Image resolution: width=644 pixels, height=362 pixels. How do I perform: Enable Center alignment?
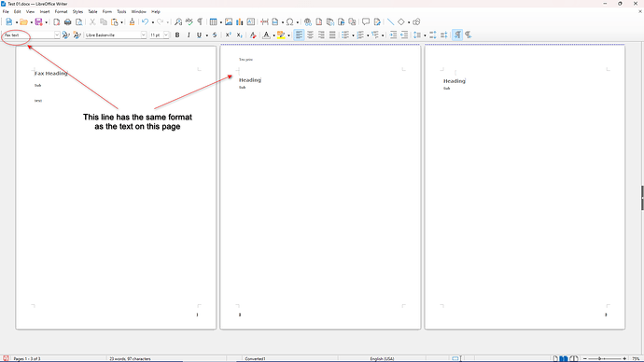(x=310, y=35)
